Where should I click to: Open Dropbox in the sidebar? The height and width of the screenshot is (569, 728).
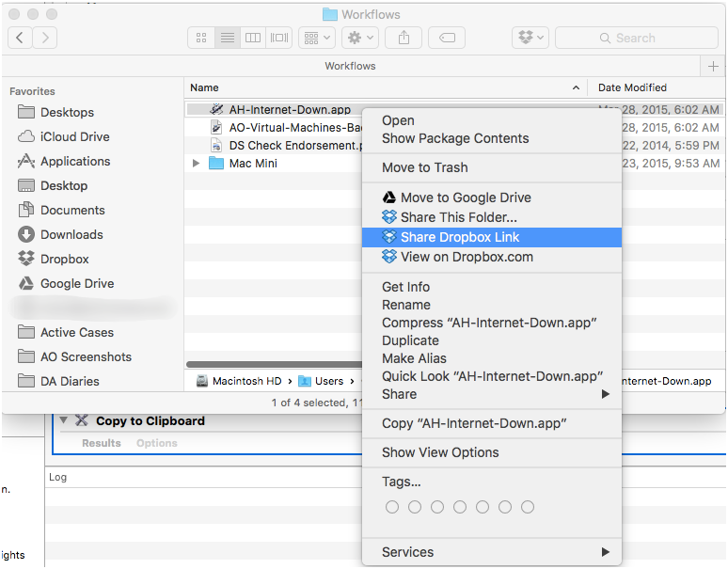point(53,259)
